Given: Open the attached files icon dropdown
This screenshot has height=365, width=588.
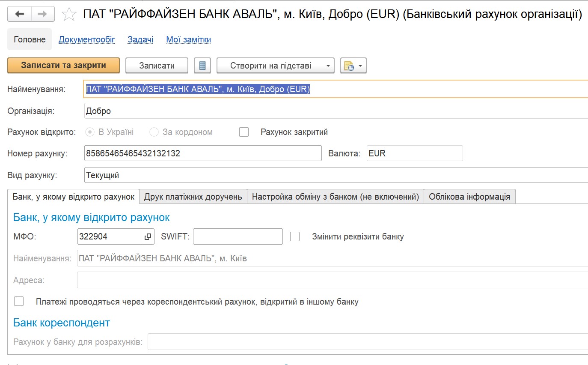Looking at the screenshot, I should coord(353,66).
